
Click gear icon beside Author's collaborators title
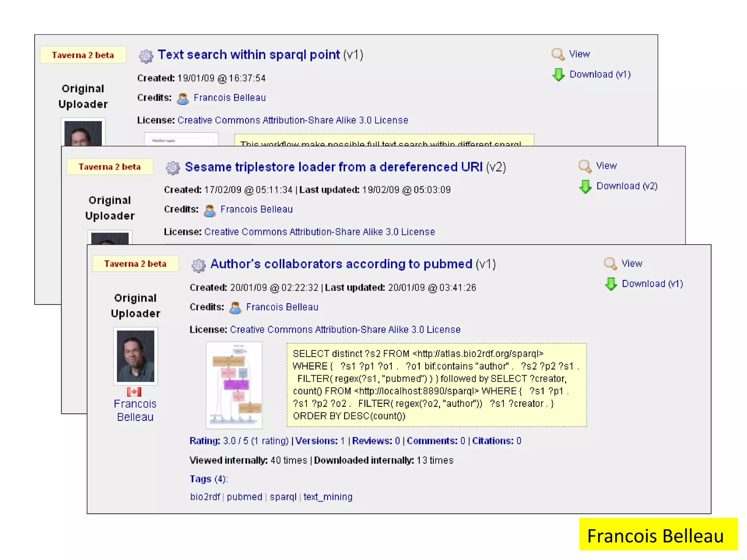198,265
